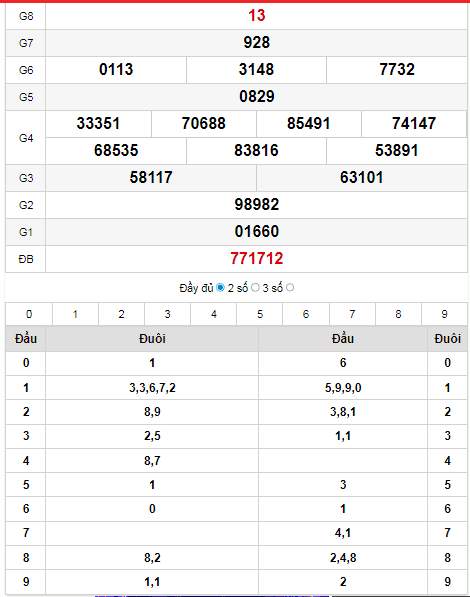Click the G7 result 928
This screenshot has width=470, height=597.
tap(257, 43)
